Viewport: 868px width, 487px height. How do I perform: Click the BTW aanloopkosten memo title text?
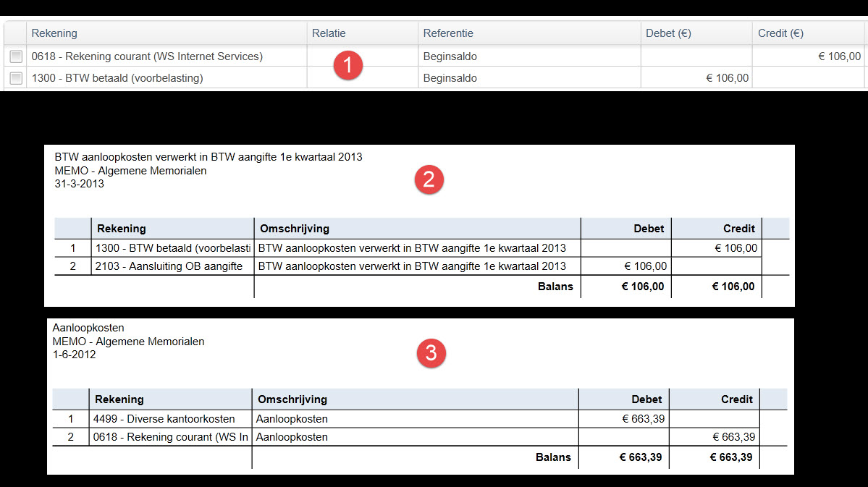click(208, 157)
